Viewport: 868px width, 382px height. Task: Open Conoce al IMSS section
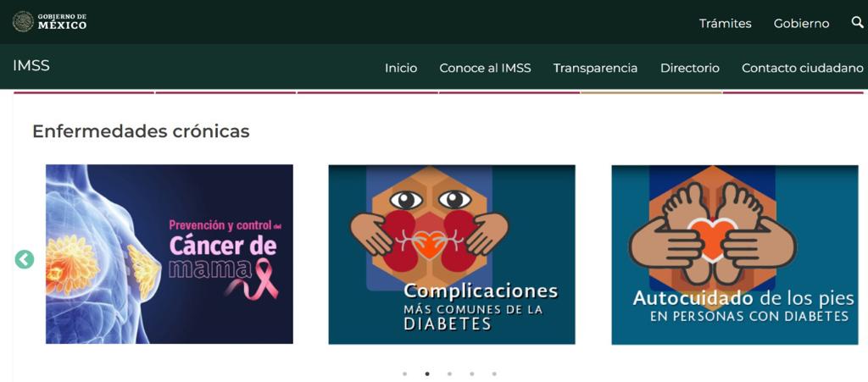[x=485, y=68]
